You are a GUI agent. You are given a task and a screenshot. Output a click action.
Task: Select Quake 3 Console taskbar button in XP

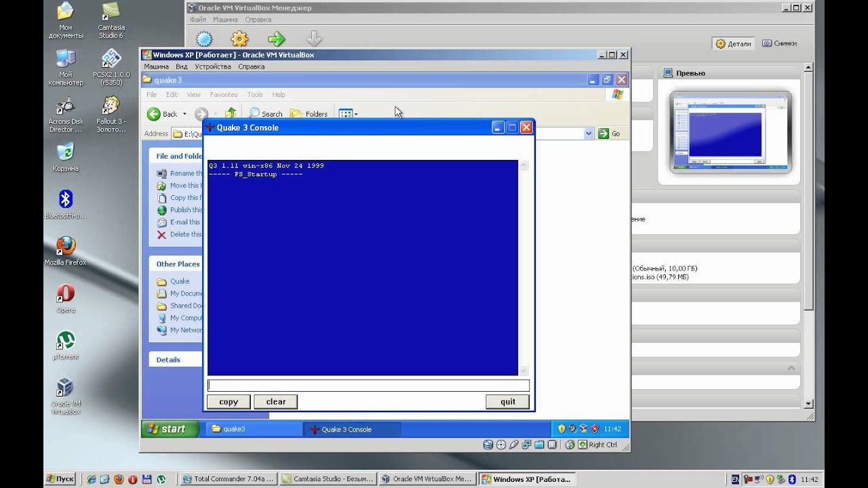353,429
